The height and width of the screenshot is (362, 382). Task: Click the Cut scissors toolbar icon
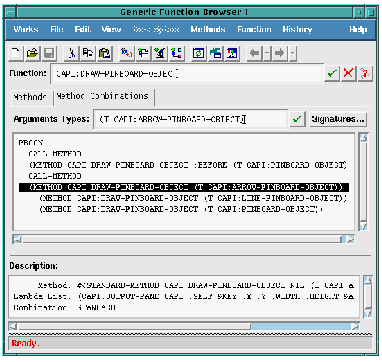(71, 53)
